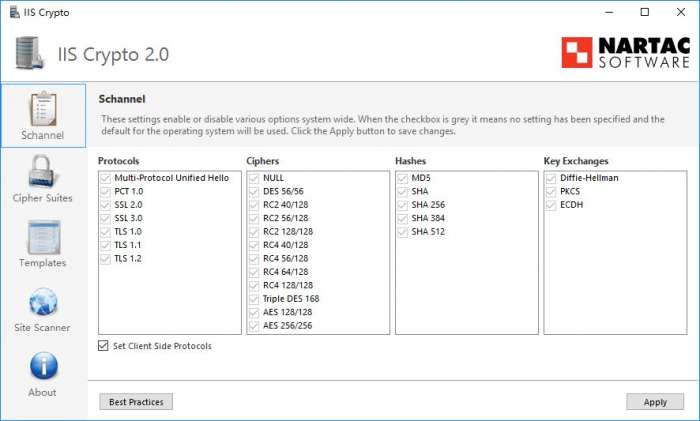Maximize the IIS Crypto window
This screenshot has height=421, width=700.
pos(645,12)
